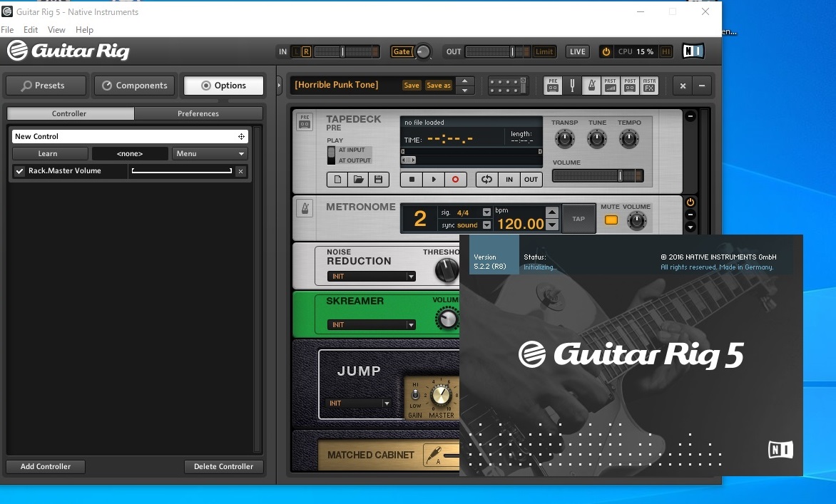Click the Add Controller button
This screenshot has height=504, width=836.
46,466
